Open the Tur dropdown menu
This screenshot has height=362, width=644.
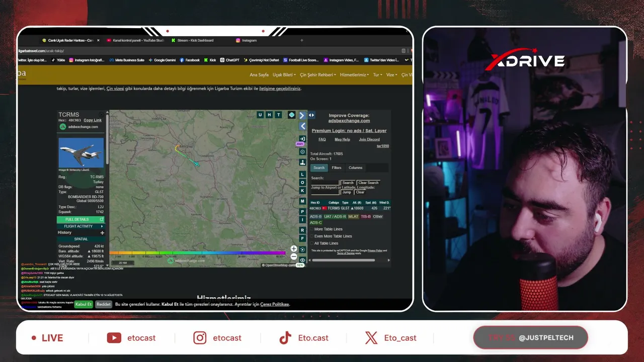tap(377, 75)
